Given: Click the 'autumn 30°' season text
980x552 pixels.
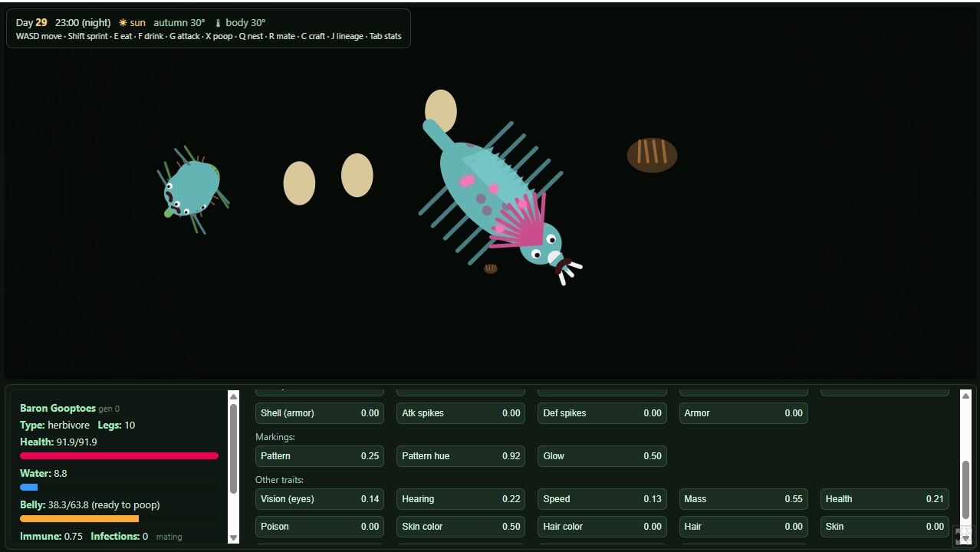Looking at the screenshot, I should pyautogui.click(x=179, y=23).
